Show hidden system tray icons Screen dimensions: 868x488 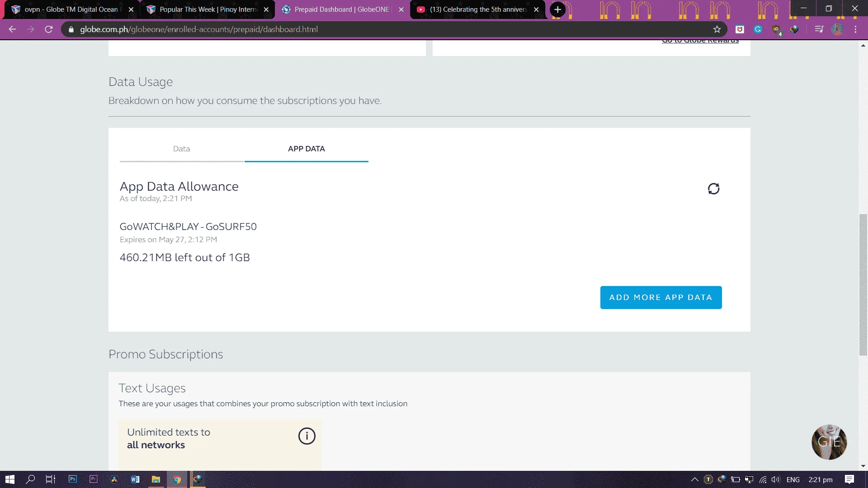pos(695,479)
